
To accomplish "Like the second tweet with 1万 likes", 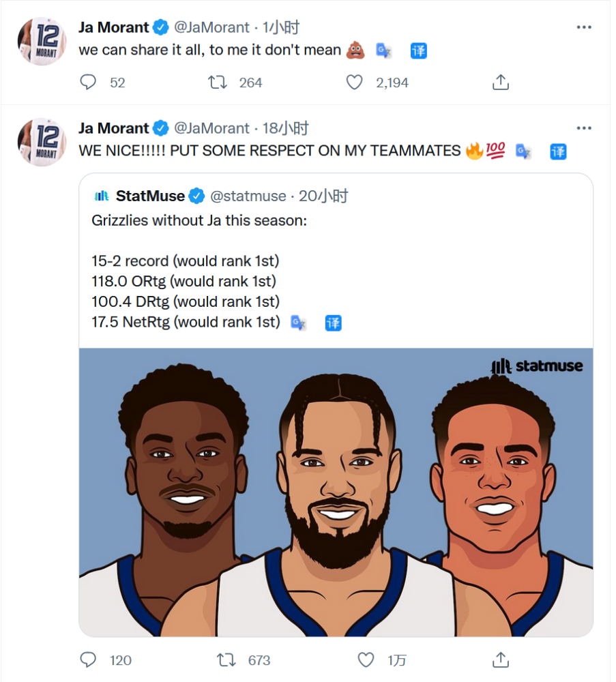I will pyautogui.click(x=366, y=659).
